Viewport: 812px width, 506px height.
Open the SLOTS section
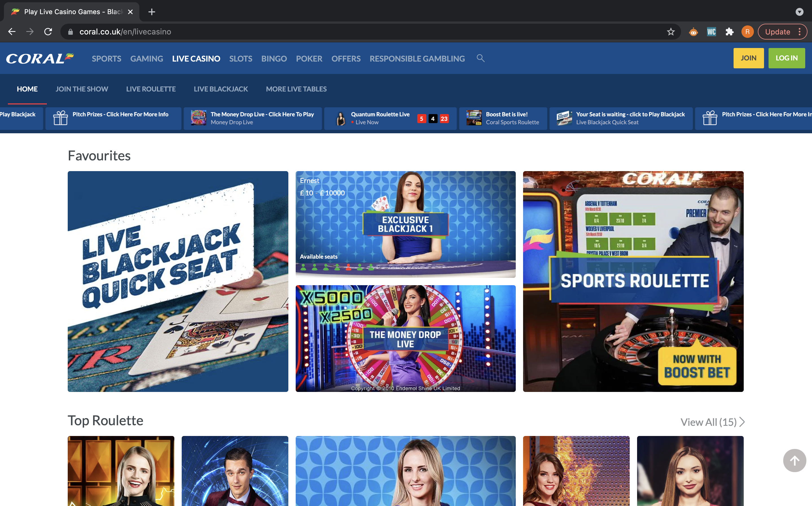pos(241,58)
